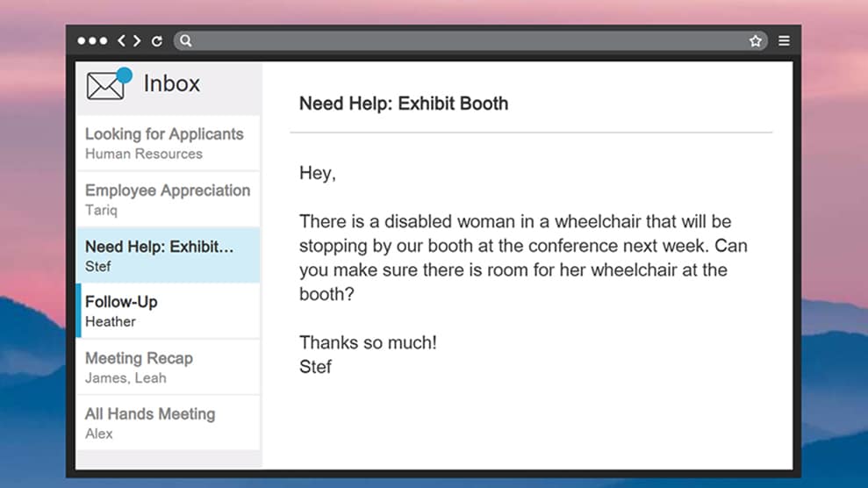Viewport: 868px width, 488px height.
Task: Select the Need Help: Exhibit email from Stef
Action: click(x=168, y=255)
